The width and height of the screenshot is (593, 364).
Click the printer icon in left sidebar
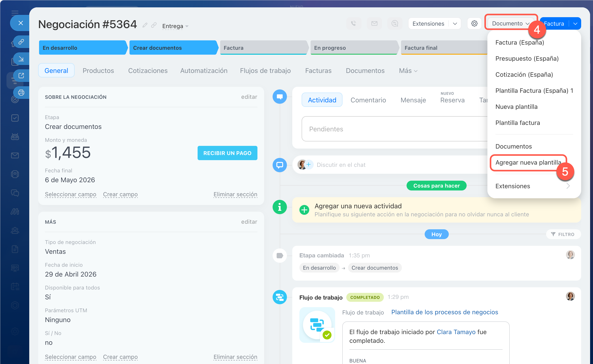[x=21, y=92]
